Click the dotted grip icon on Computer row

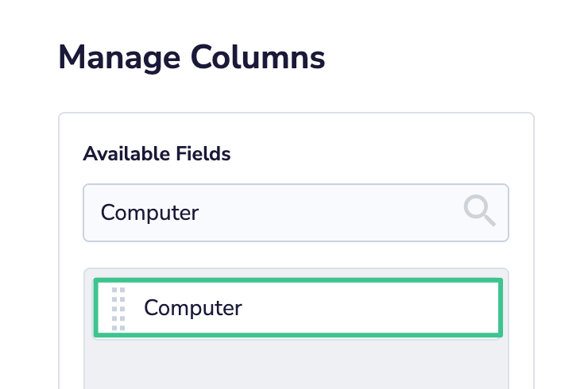coord(118,309)
